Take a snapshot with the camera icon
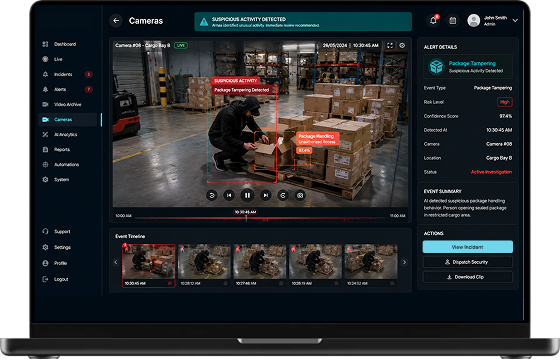 [300, 195]
